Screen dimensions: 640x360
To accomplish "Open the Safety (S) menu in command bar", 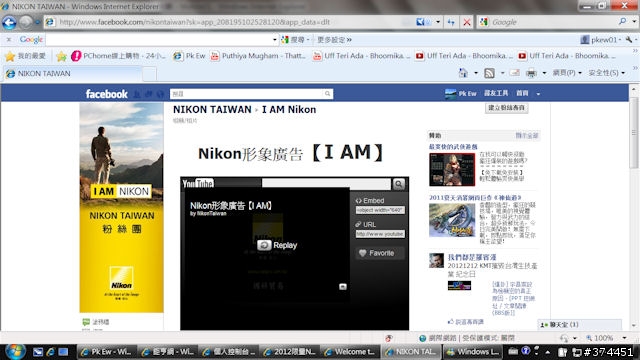I will click(x=606, y=73).
